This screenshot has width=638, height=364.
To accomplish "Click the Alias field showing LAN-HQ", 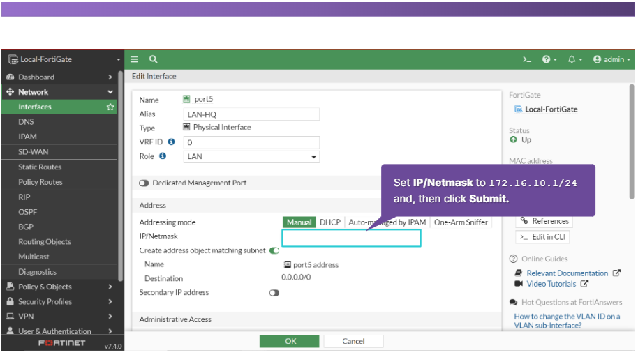I will 251,114.
